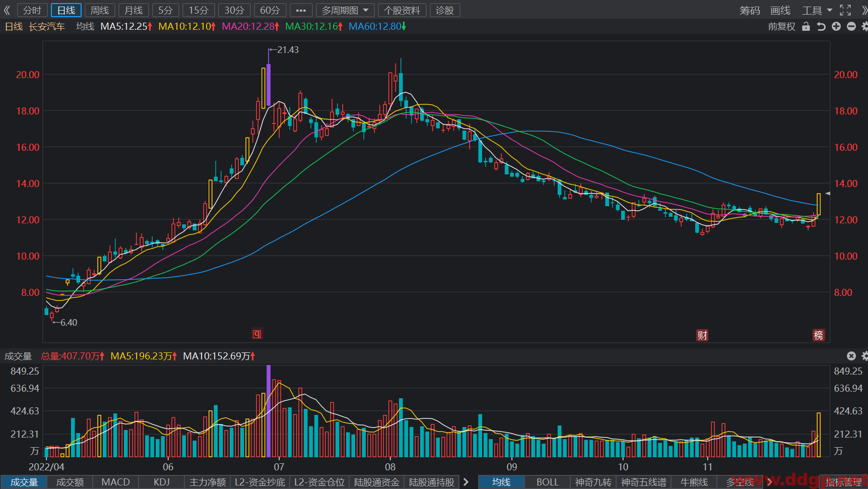
Task: Switch sub-chart to MACD
Action: click(116, 482)
